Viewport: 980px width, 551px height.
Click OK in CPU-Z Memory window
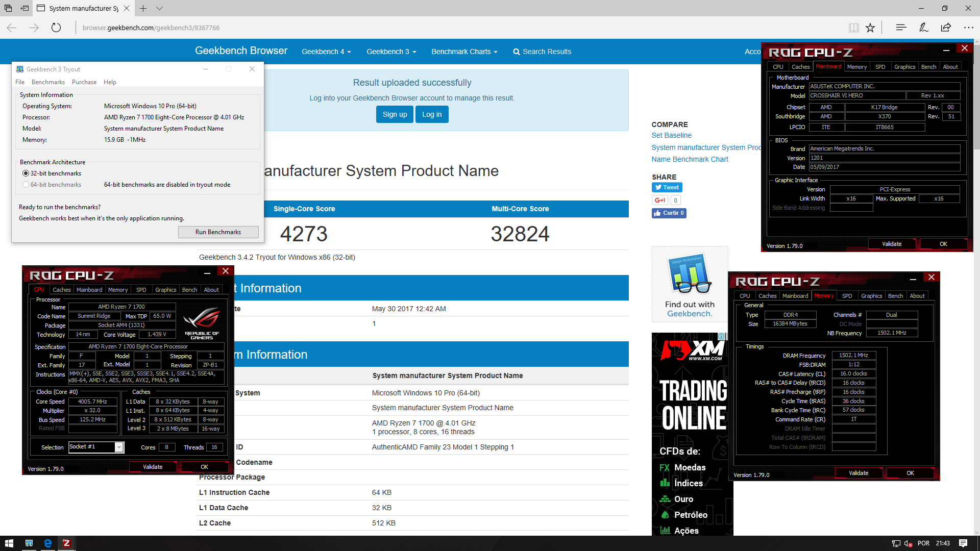coord(910,473)
